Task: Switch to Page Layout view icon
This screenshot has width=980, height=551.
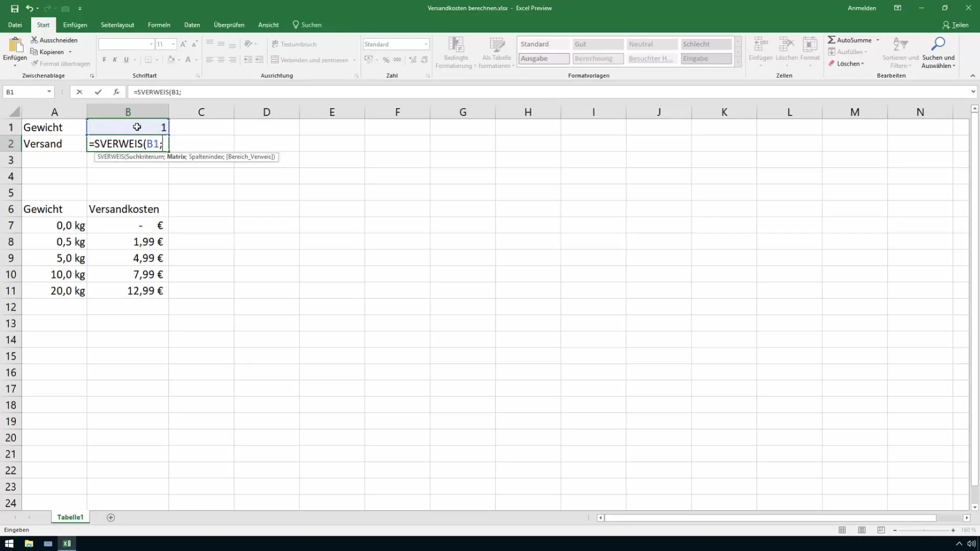Action: (862, 530)
